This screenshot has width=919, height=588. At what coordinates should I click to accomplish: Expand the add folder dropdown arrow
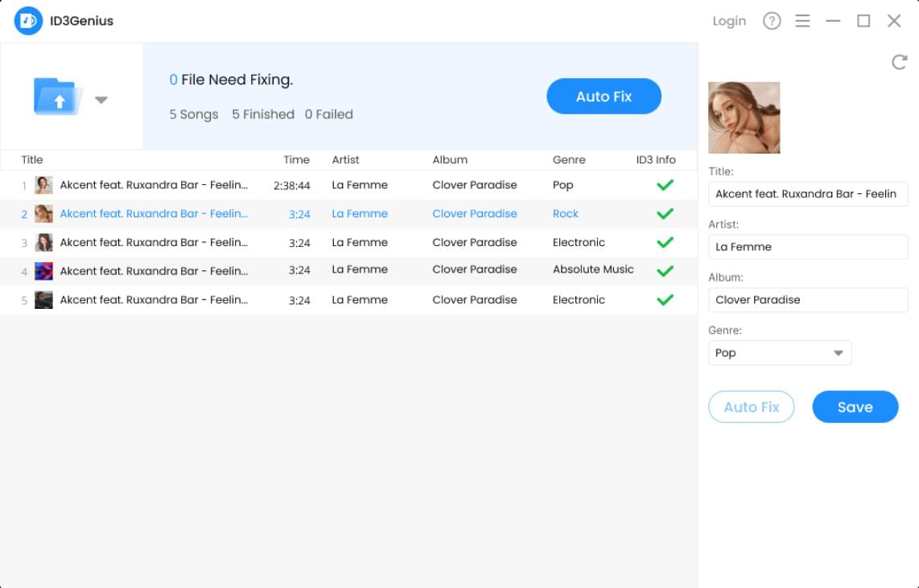click(101, 100)
